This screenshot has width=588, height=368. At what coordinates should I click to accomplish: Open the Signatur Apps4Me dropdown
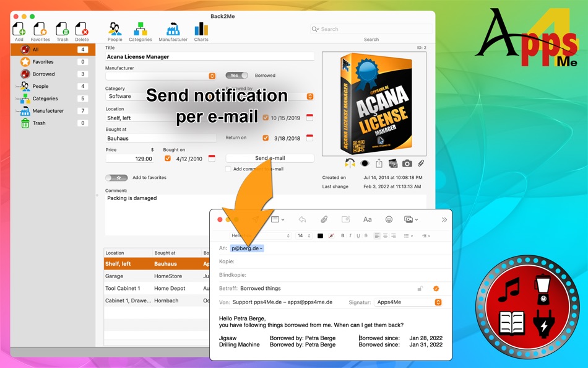click(x=408, y=302)
